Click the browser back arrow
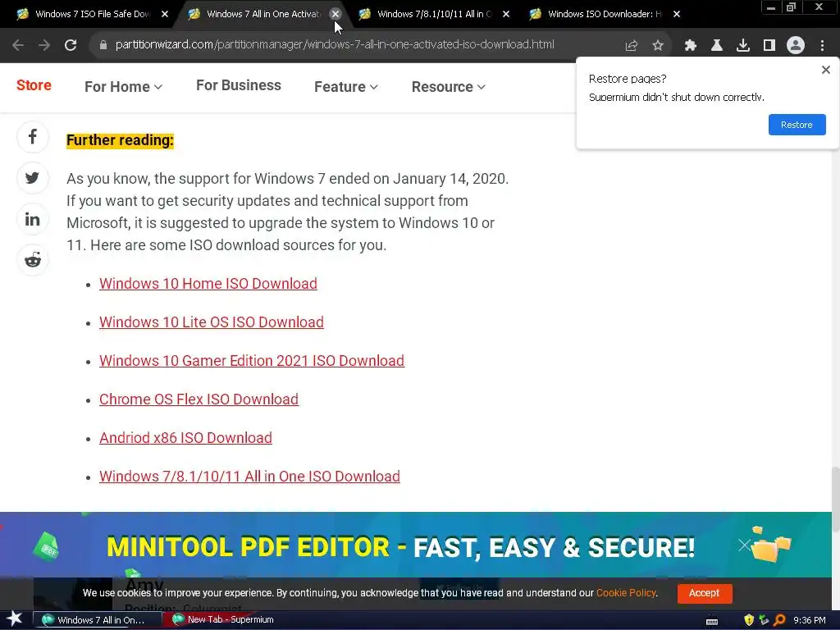Screen dimensions: 840x630 pyautogui.click(x=18, y=45)
